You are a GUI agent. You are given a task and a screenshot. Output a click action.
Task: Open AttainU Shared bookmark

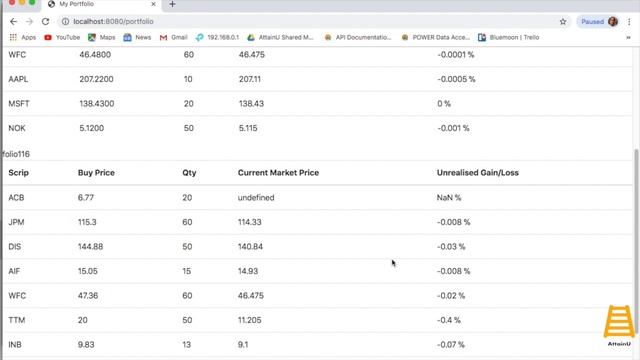[280, 37]
